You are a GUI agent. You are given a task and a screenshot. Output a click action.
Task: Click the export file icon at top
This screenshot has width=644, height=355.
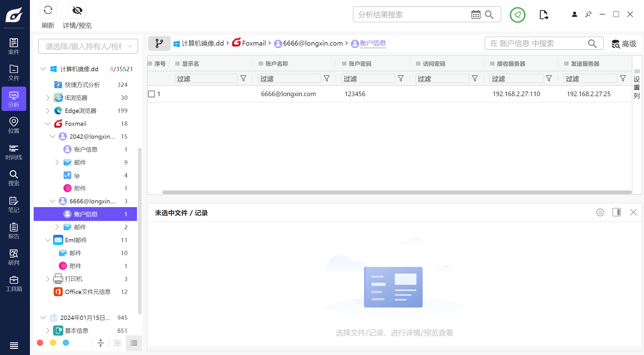click(544, 15)
